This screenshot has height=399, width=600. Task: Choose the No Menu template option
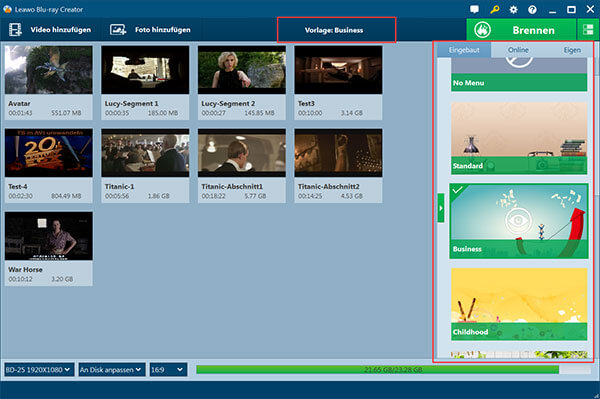(x=519, y=74)
